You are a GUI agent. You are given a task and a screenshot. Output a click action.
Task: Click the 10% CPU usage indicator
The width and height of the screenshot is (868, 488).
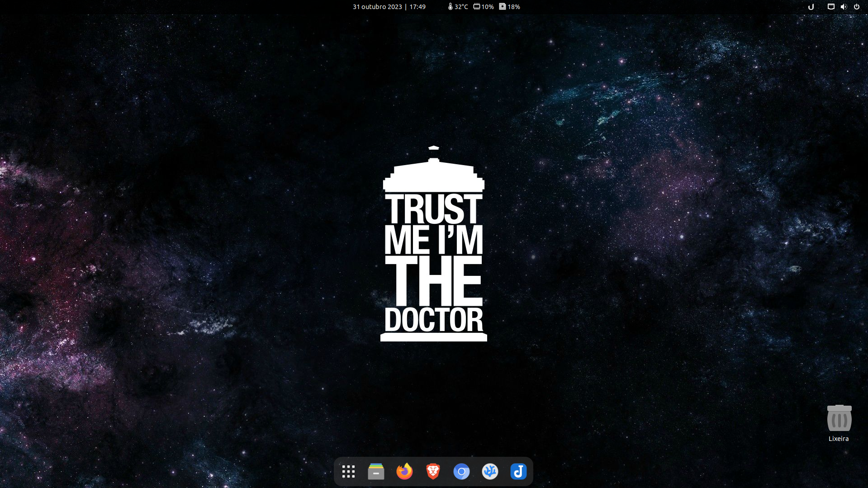(x=484, y=7)
